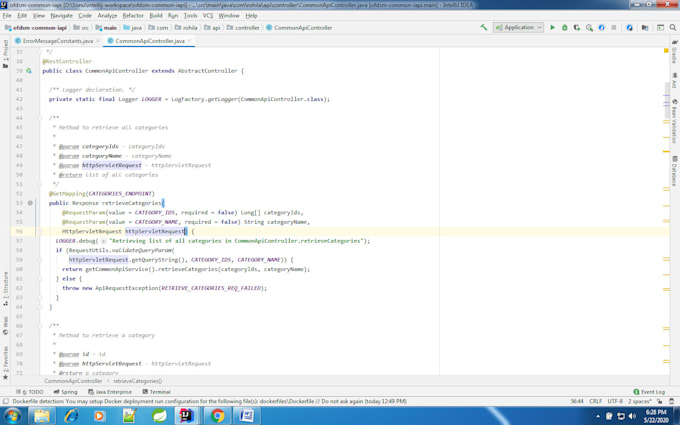Click CommonApiController in the bottom editor breadcrumb
This screenshot has width=680, height=425.
coord(73,381)
